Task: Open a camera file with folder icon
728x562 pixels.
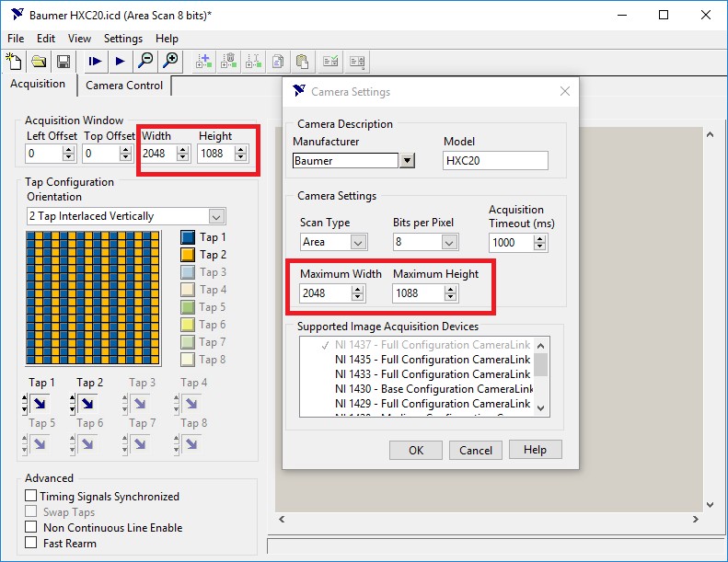Action: [x=39, y=62]
